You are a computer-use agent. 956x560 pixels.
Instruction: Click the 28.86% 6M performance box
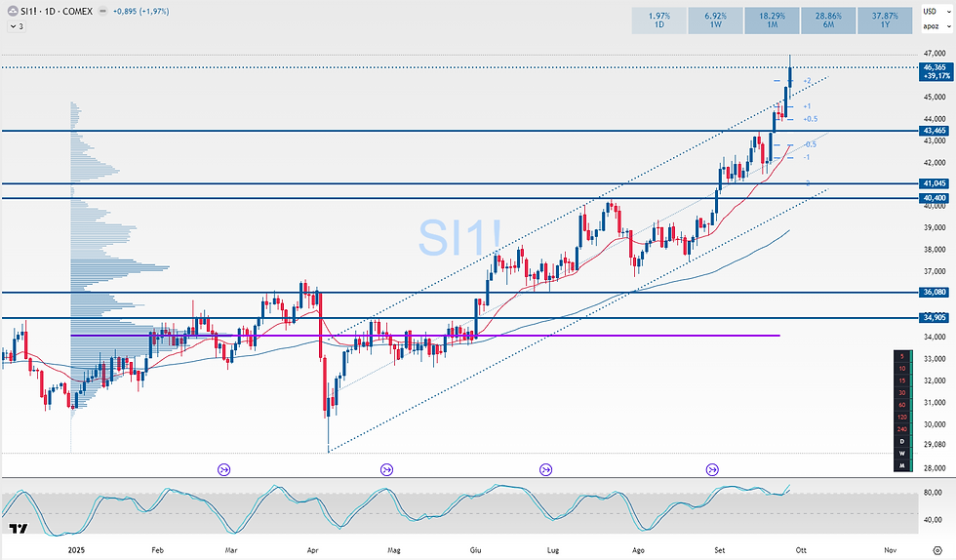tap(828, 20)
